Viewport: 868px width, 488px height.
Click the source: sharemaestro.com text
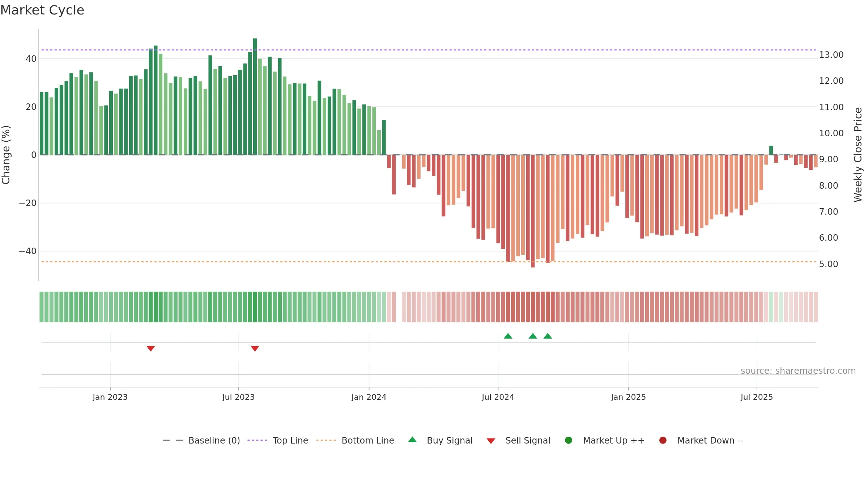coord(798,371)
